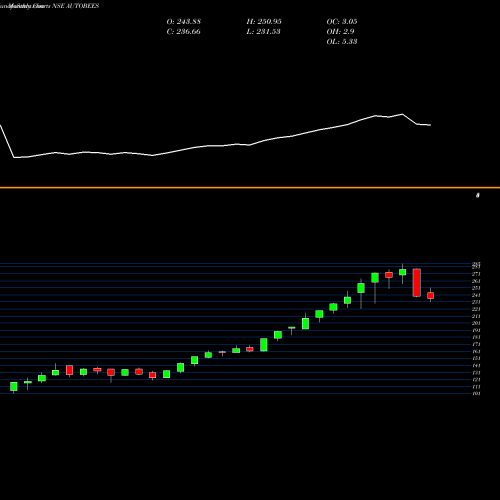
Task: Click the 161 price axis label
Action: point(476,351)
